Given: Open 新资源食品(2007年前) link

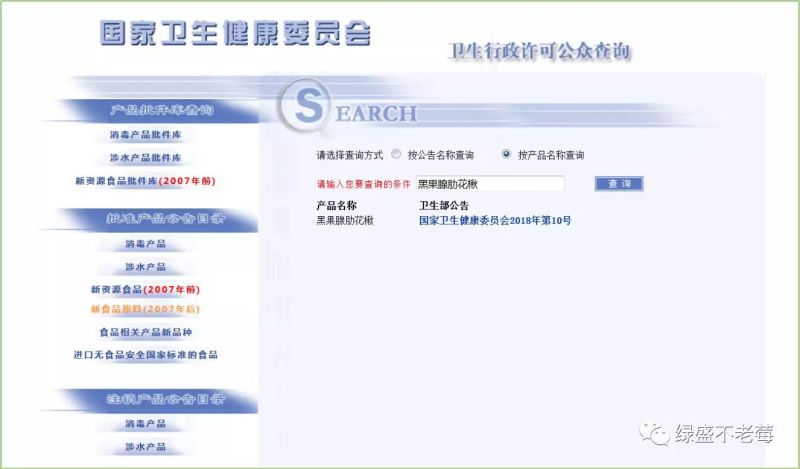Looking at the screenshot, I should 145,289.
